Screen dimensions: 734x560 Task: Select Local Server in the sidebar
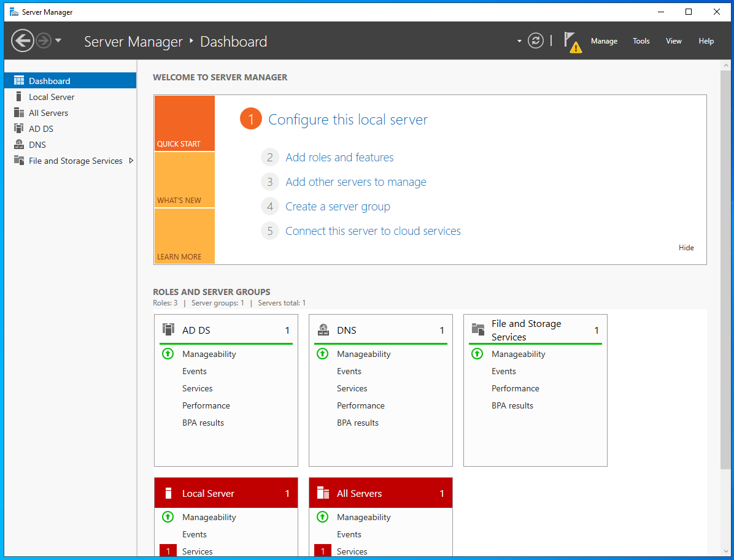point(52,97)
